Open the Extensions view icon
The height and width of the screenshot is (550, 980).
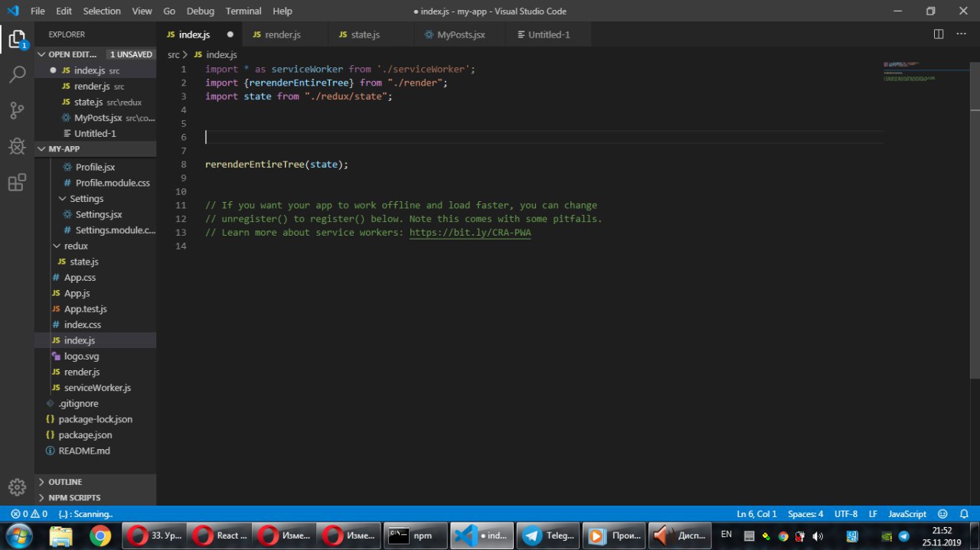(x=17, y=182)
